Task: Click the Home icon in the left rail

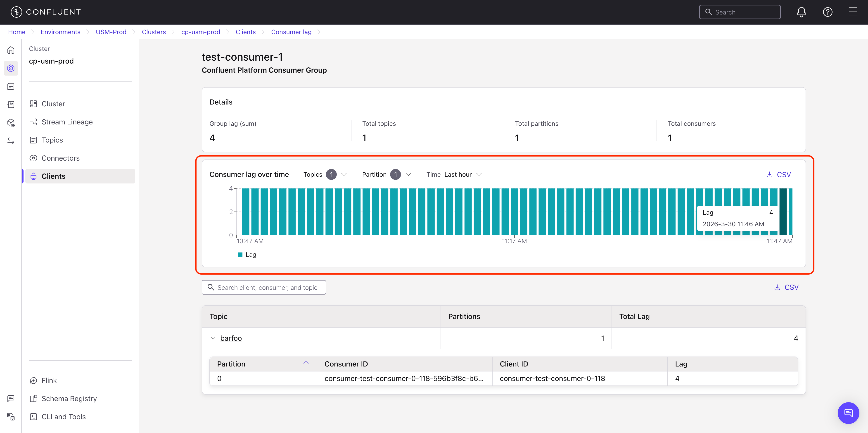Action: [x=11, y=50]
